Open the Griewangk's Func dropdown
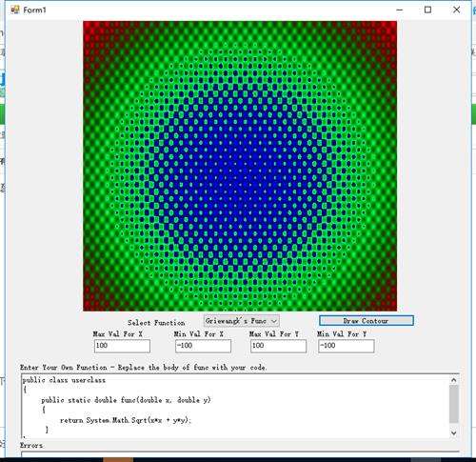Image resolution: width=476 pixels, height=462 pixels. (241, 321)
